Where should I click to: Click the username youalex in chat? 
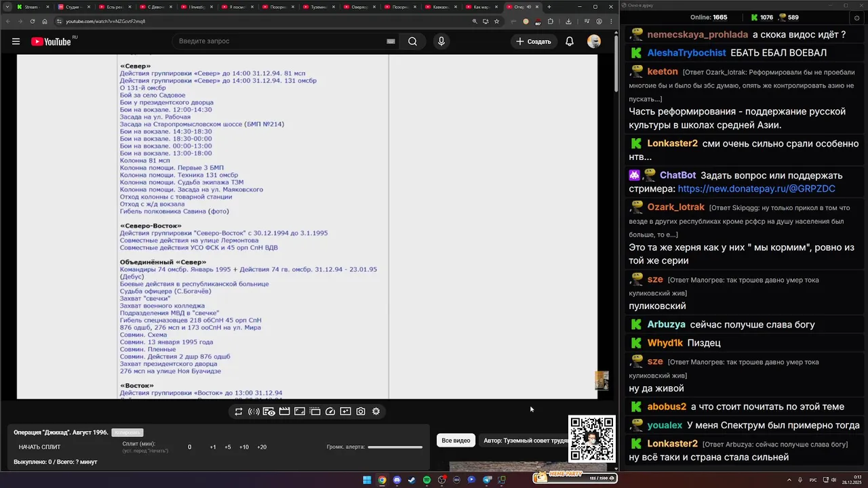665,426
